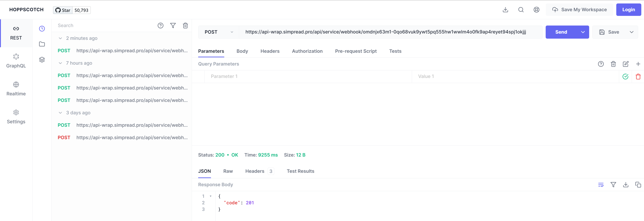The width and height of the screenshot is (644, 221).
Task: Click the GitHub Star button
Action: 63,10
